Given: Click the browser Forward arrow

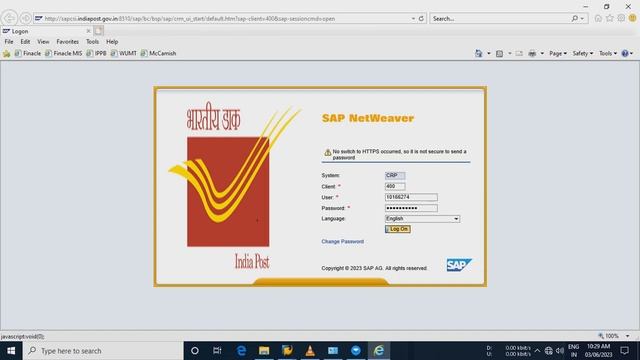Looking at the screenshot, I should click(26, 18).
